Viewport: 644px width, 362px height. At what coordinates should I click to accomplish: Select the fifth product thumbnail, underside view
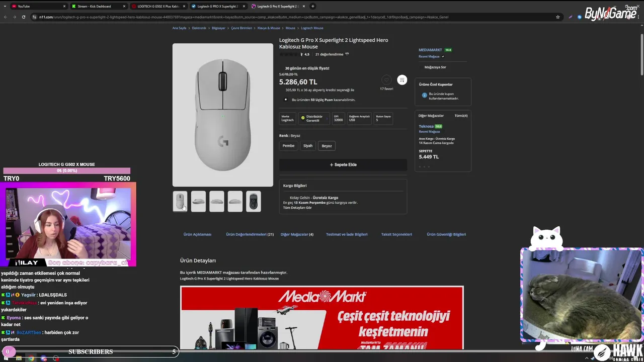[254, 202]
